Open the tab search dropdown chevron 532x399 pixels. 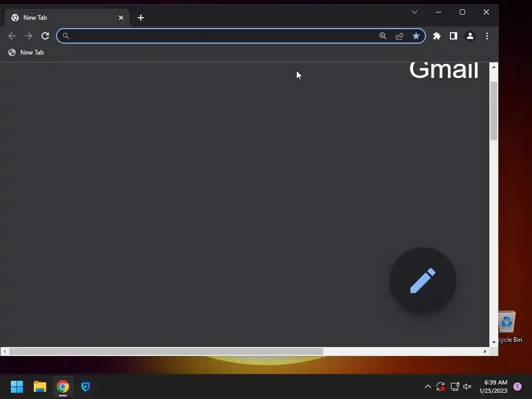(415, 12)
